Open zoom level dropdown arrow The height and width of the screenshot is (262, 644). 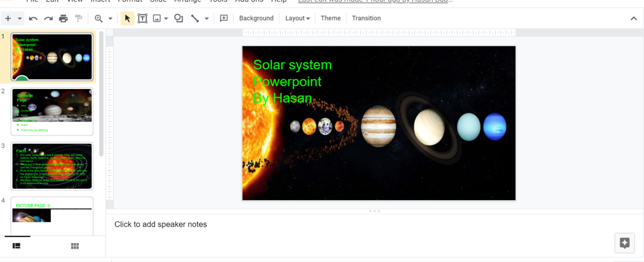(110, 18)
